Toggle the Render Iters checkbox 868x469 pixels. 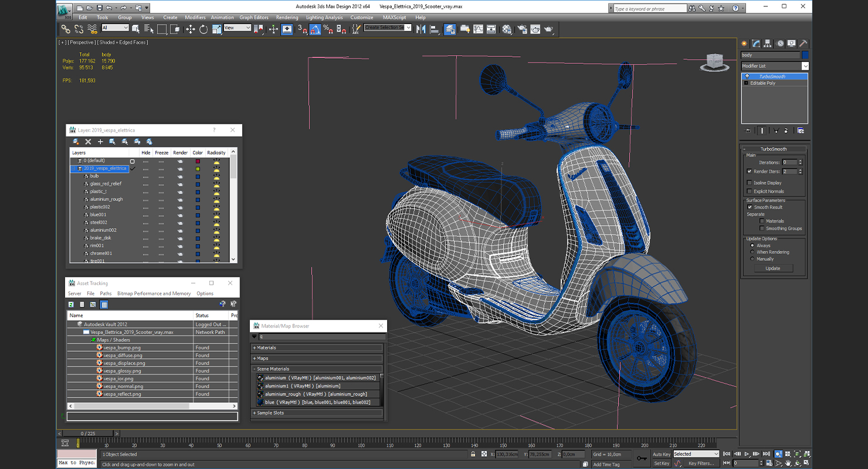click(750, 172)
